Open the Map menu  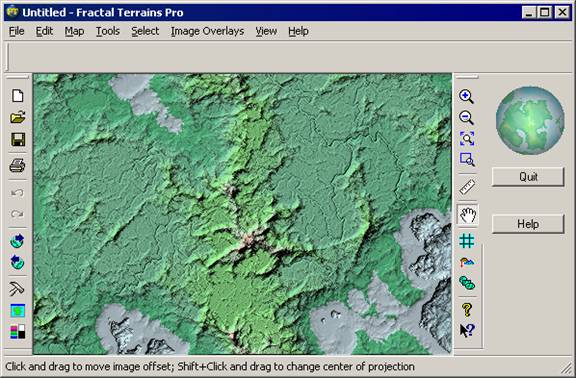(74, 31)
